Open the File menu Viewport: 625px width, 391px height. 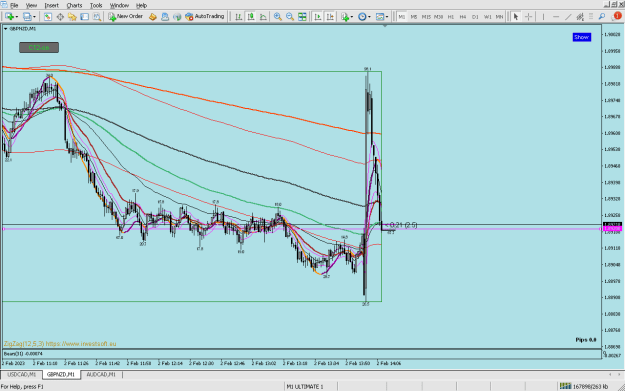[14, 5]
